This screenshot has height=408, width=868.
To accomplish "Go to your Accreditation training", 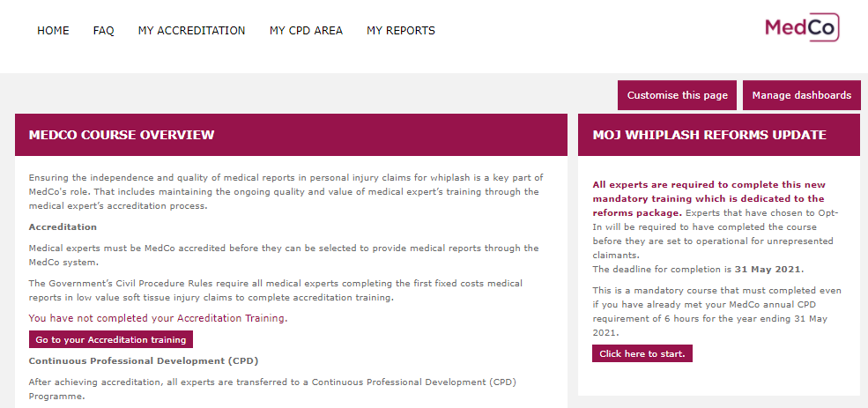I will (111, 339).
